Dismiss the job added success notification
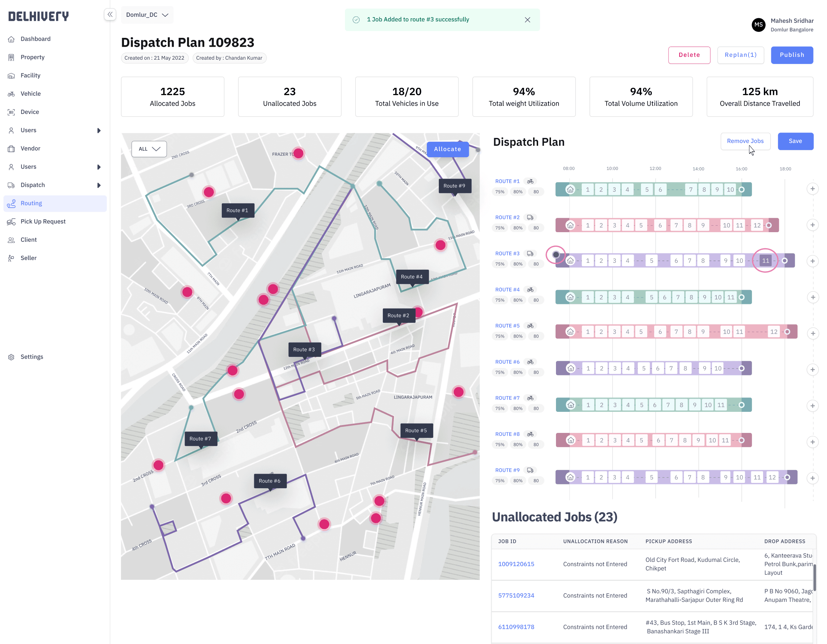 (527, 20)
